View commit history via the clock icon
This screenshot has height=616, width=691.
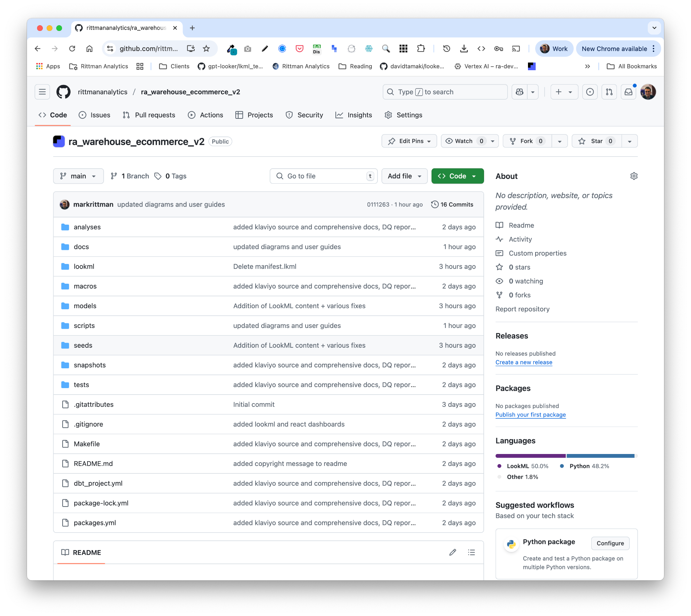click(434, 204)
